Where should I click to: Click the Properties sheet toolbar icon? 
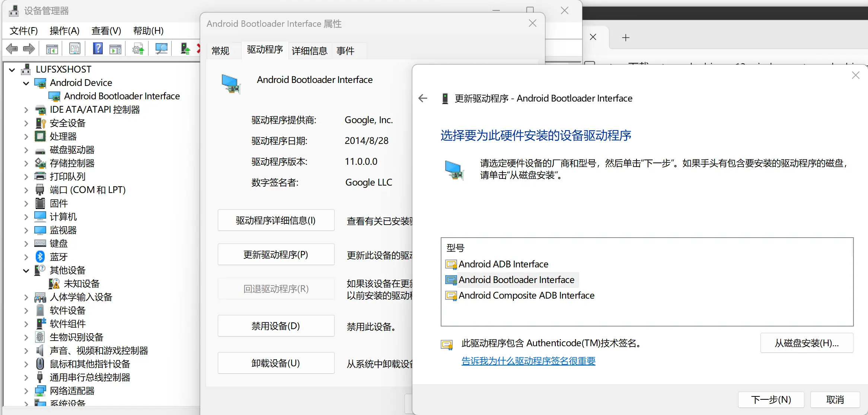pos(75,49)
